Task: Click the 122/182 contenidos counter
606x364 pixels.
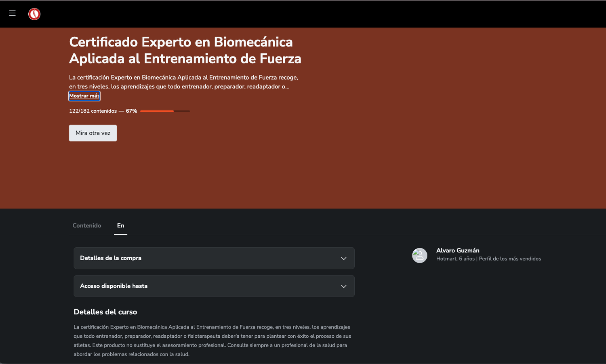Action: click(93, 111)
